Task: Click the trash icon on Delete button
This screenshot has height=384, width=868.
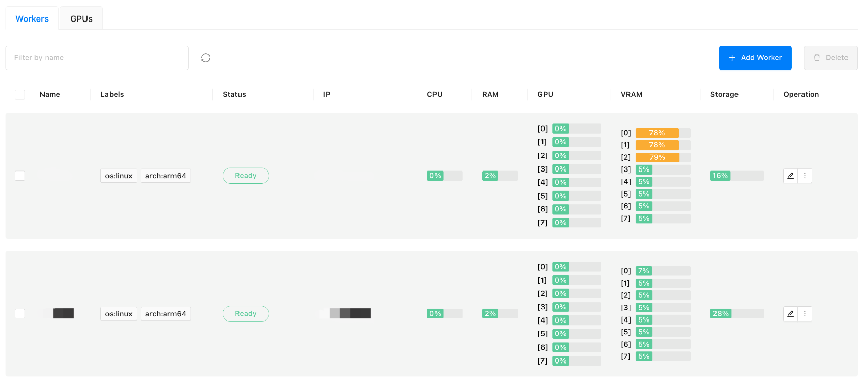Action: pyautogui.click(x=817, y=58)
